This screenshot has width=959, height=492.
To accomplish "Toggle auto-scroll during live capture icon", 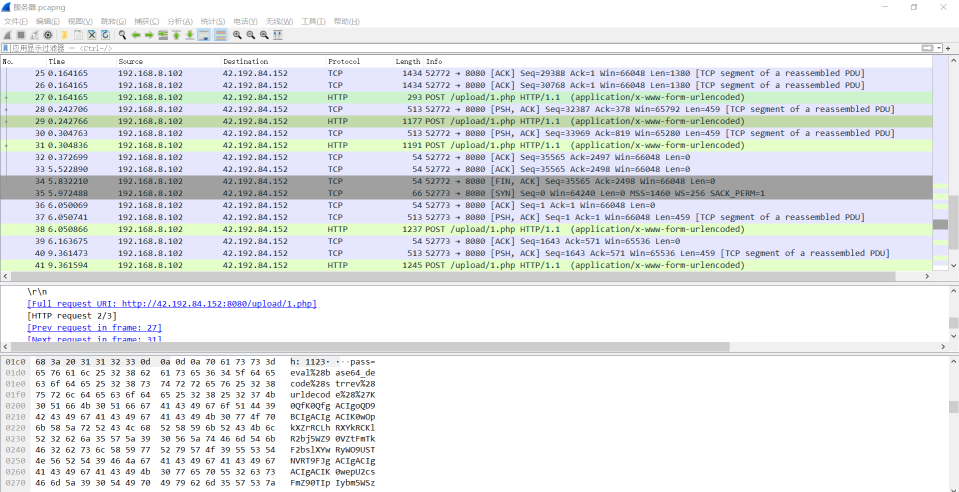I will (204, 35).
